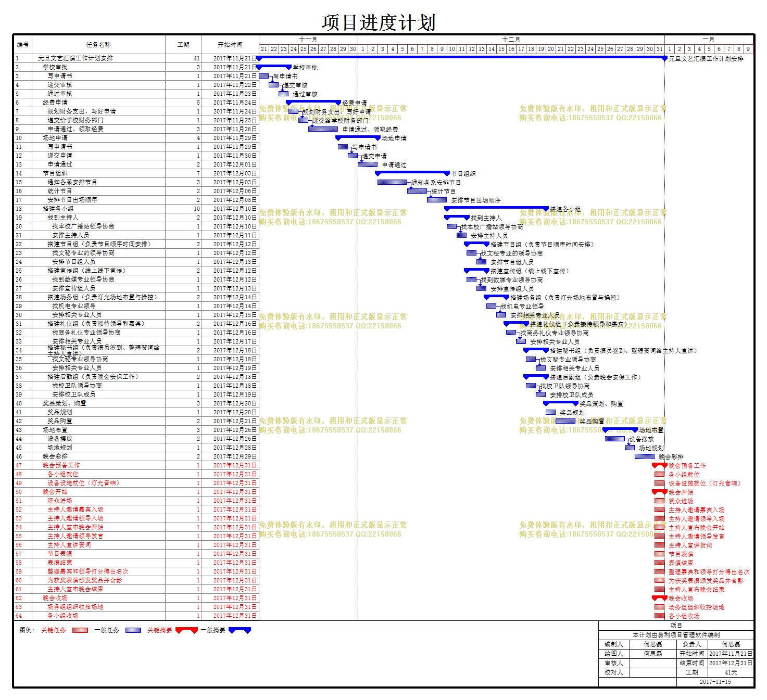The image size is (767, 700).
Task: Click the Gantt bar for 安排节目出场顺序
Action: point(437,200)
